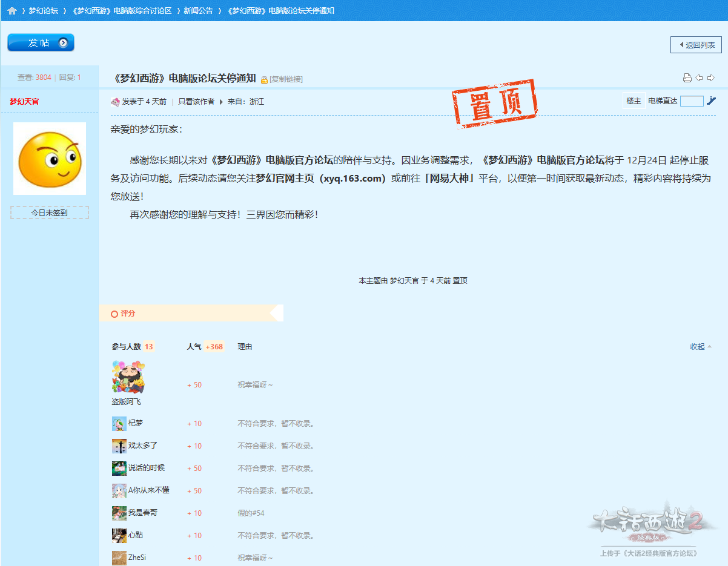Toggle 只看该作者 author-only filter

[x=196, y=102]
